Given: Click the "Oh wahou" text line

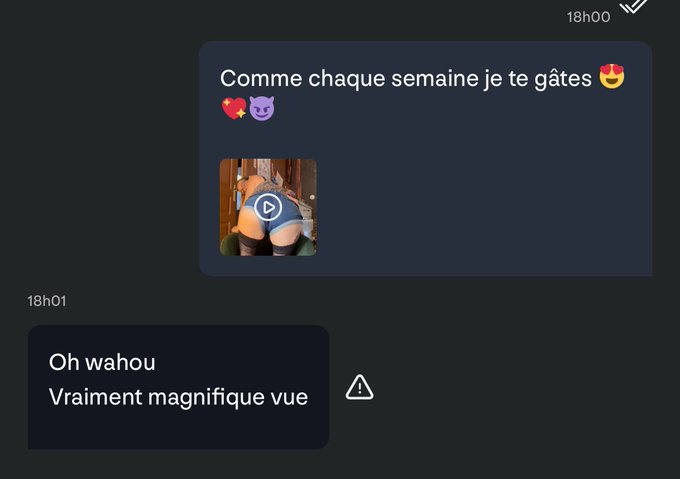Looking at the screenshot, I should [102, 362].
